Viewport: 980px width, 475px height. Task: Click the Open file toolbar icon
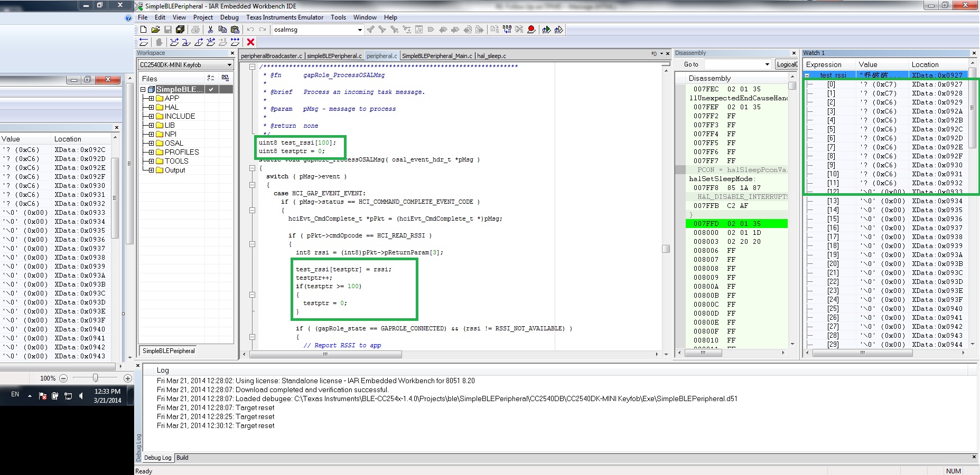pos(155,30)
